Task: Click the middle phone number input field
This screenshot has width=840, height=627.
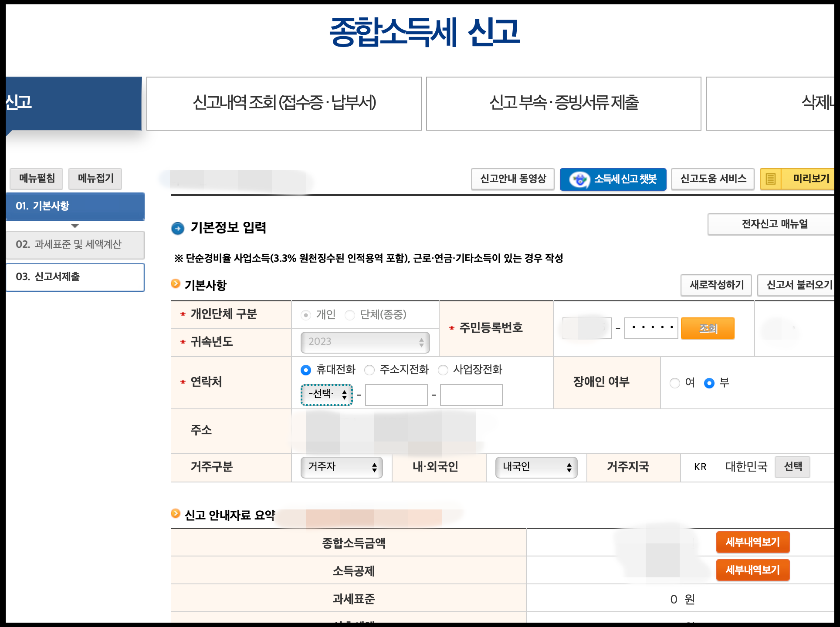Action: click(x=396, y=395)
